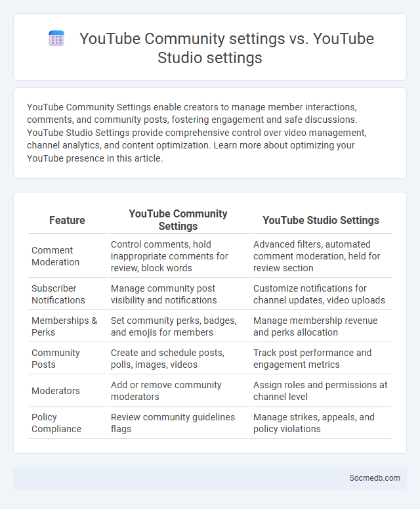Click the calendar table icon beside the title
Viewport: 420px width, 509px height.
(56, 38)
